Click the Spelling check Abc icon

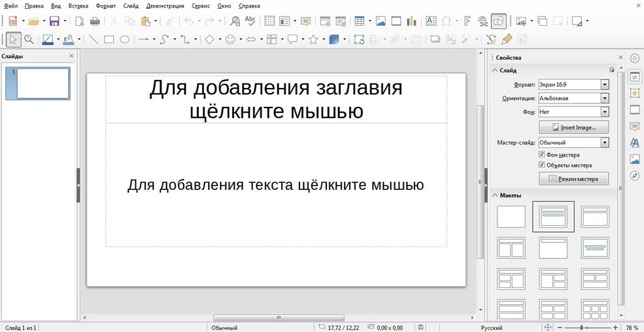[250, 21]
